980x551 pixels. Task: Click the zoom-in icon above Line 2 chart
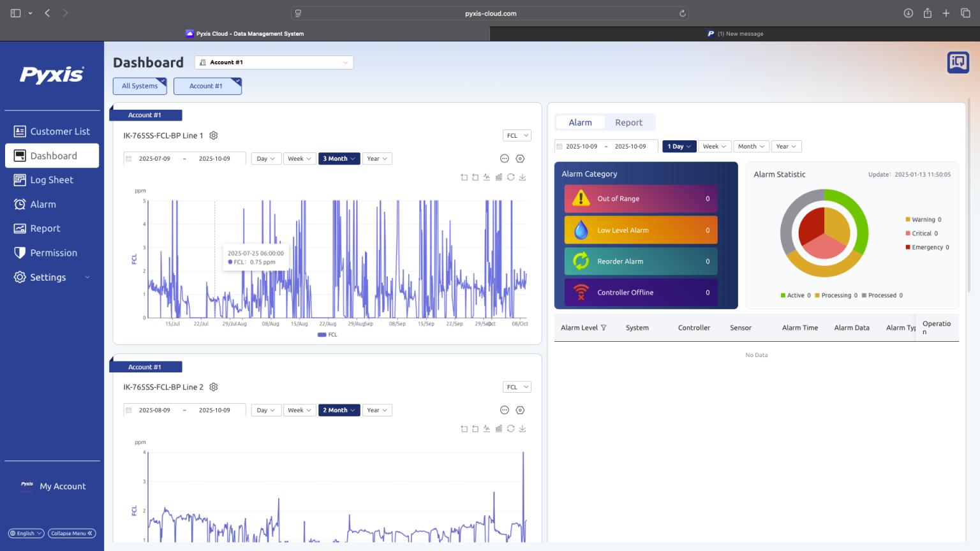[464, 429]
